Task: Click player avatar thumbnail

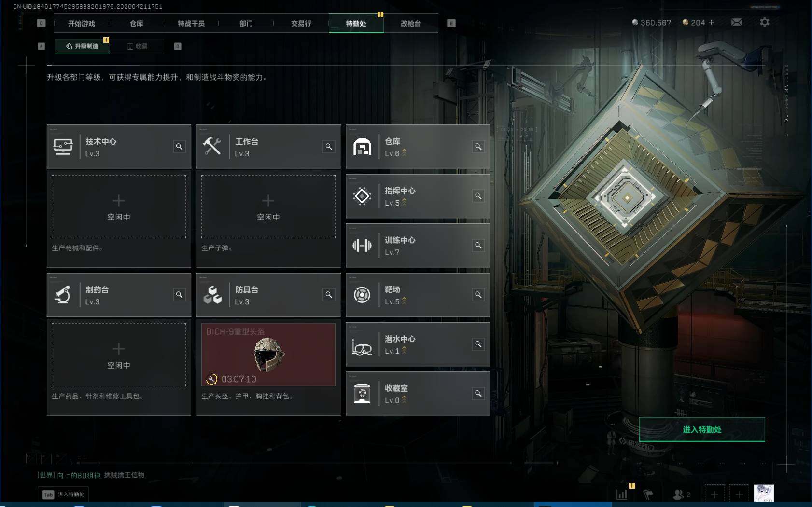Action: coord(764,493)
